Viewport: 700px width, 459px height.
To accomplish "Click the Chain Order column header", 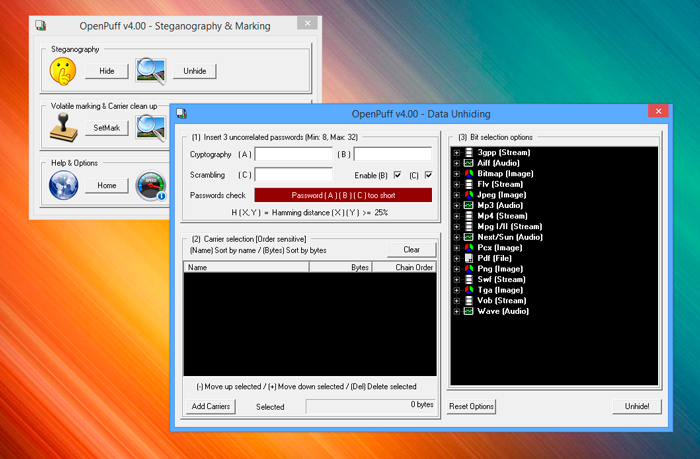I will click(x=404, y=267).
